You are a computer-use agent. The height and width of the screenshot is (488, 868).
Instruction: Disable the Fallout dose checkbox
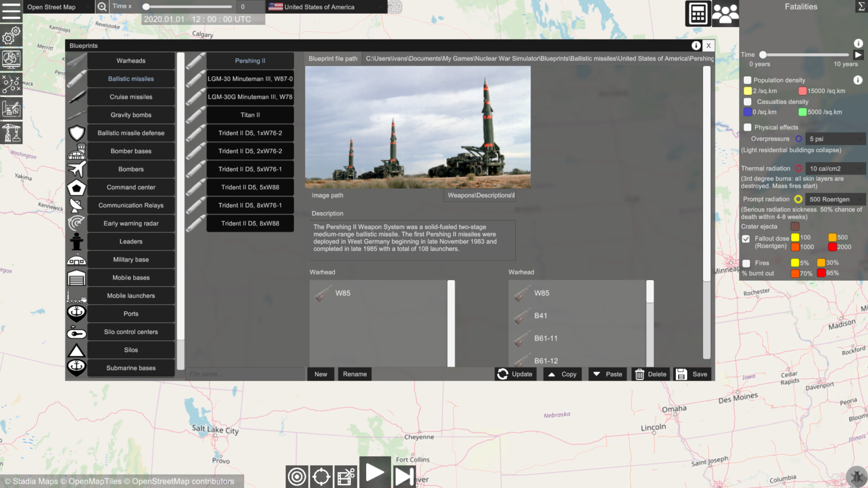point(746,238)
